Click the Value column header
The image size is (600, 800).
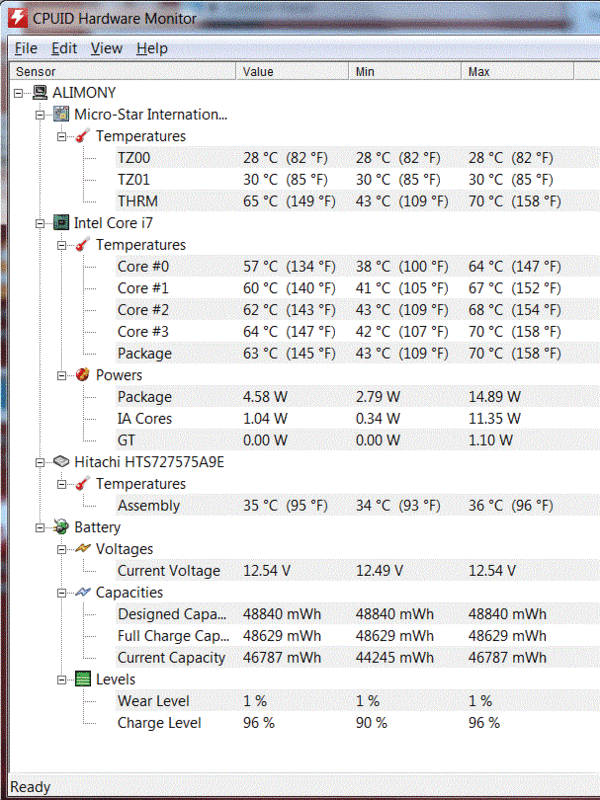click(292, 71)
